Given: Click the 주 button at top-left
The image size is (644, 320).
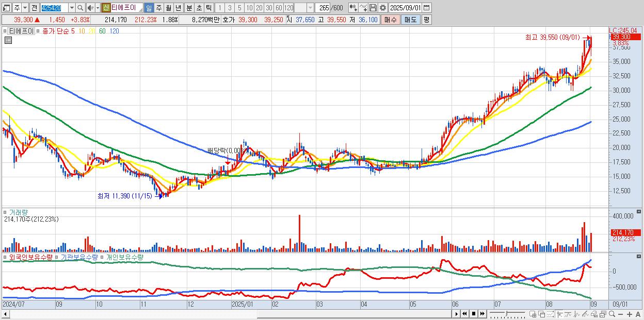Looking at the screenshot, I should [17, 8].
